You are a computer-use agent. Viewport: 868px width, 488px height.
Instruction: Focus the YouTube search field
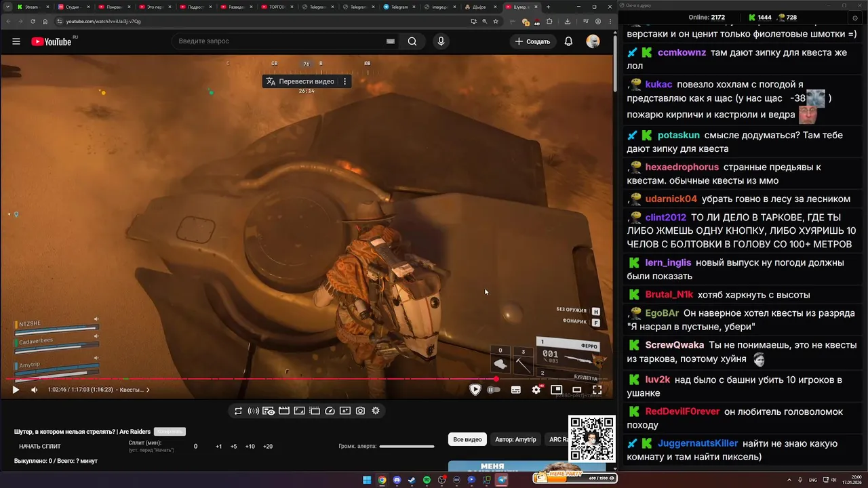(x=278, y=41)
